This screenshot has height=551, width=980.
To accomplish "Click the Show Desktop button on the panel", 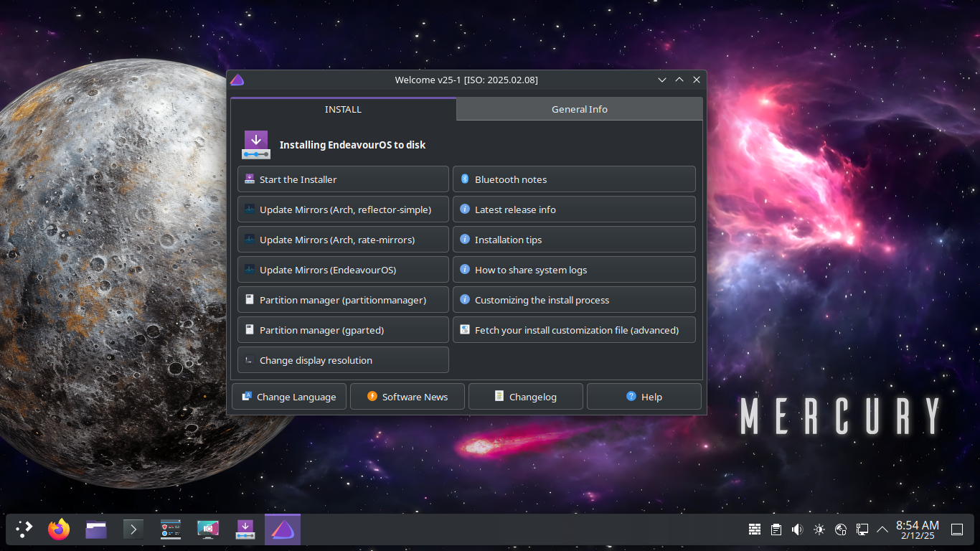I will tap(957, 529).
